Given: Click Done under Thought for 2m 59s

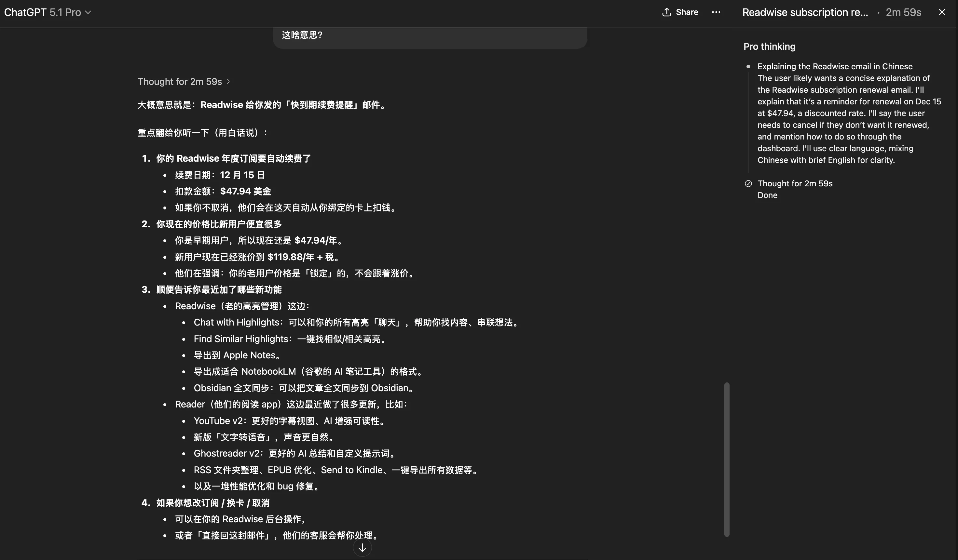Looking at the screenshot, I should click(767, 195).
